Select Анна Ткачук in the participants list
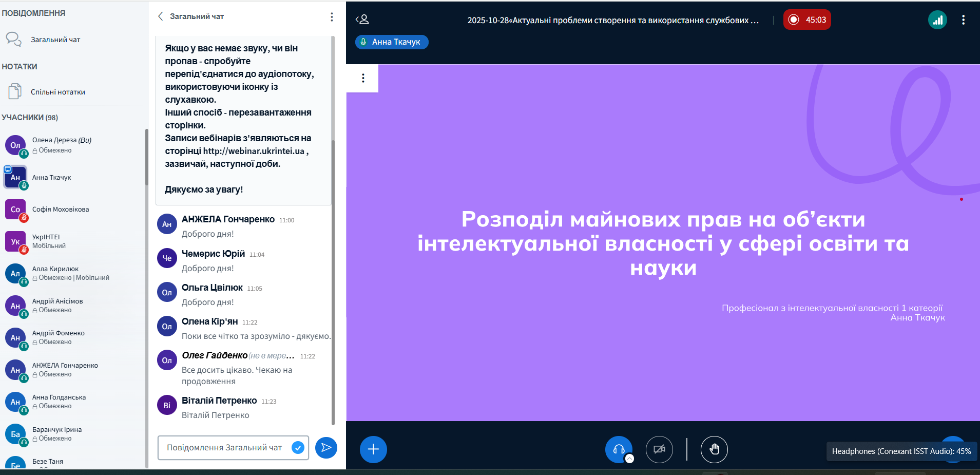980x475 pixels. tap(51, 178)
